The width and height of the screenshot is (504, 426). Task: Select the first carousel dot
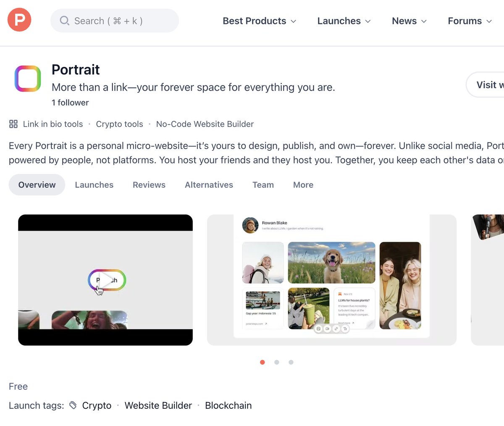pyautogui.click(x=262, y=362)
